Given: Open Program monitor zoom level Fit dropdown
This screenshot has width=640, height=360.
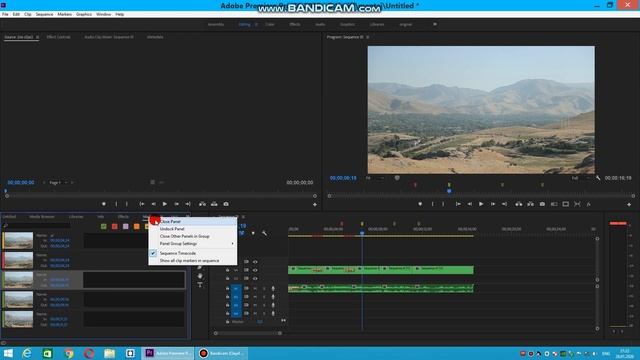Looking at the screenshot, I should 375,178.
